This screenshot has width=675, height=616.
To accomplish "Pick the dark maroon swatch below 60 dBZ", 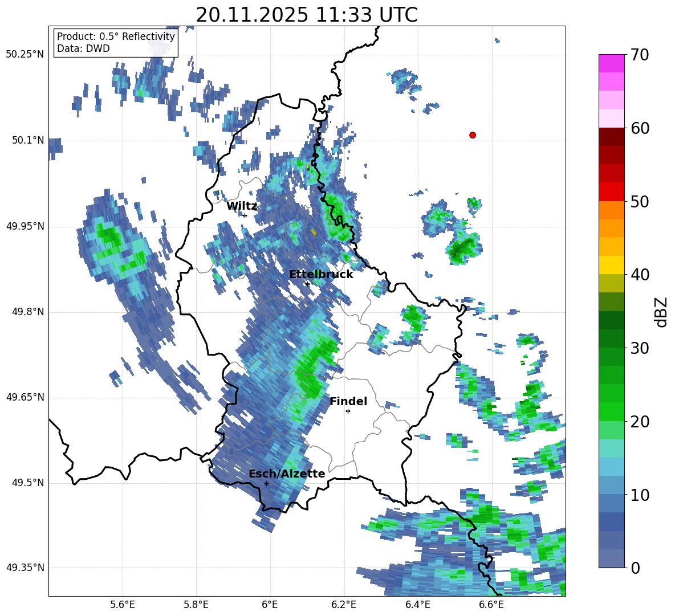I will pos(611,137).
